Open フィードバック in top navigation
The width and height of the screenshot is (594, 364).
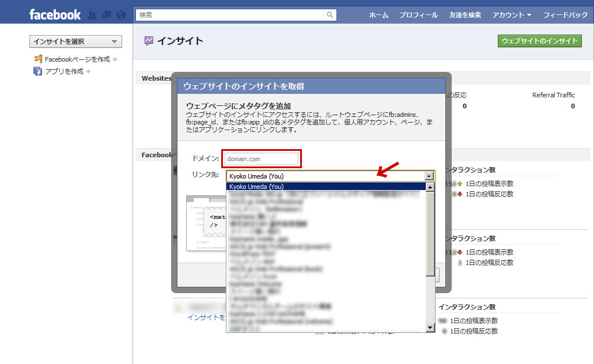(x=565, y=15)
